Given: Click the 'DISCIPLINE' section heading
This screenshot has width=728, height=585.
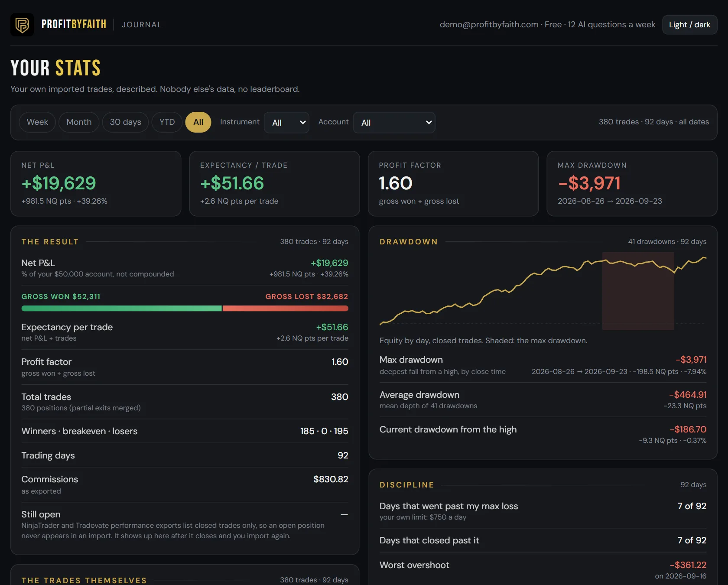Looking at the screenshot, I should pyautogui.click(x=407, y=485).
